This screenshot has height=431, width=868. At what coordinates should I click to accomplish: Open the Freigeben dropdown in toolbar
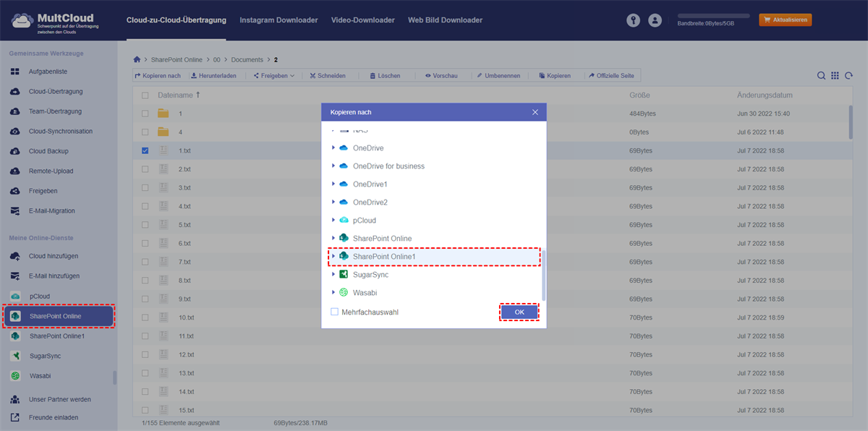click(273, 76)
